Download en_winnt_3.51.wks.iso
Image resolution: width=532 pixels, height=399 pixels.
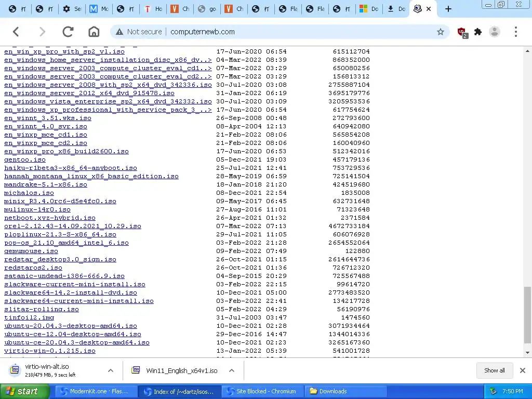point(47,118)
